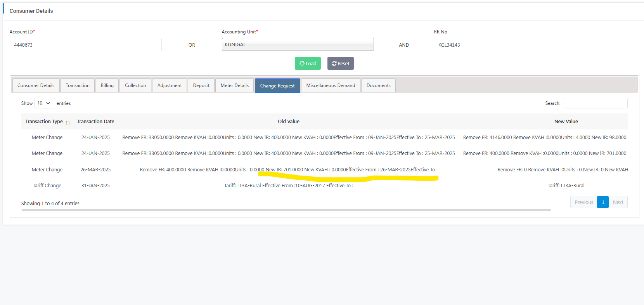Image resolution: width=644 pixels, height=305 pixels.
Task: Click the Load button
Action: click(308, 63)
